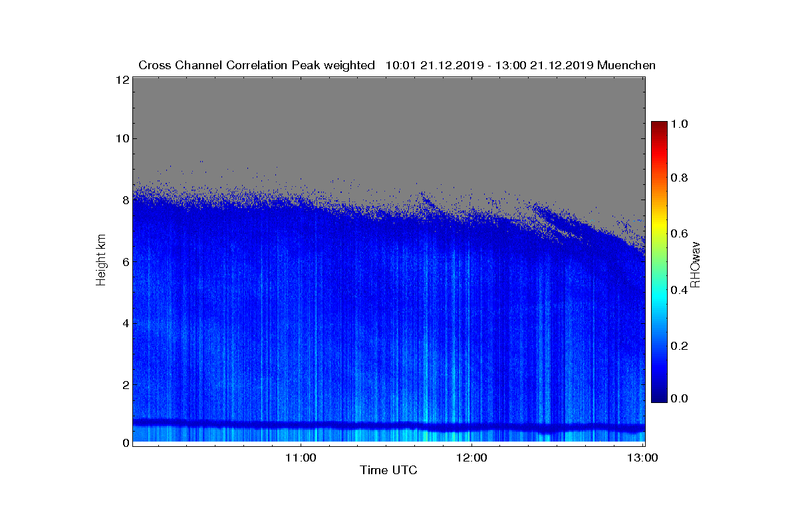Click the 'Muenchen' station name in the title

[626, 65]
